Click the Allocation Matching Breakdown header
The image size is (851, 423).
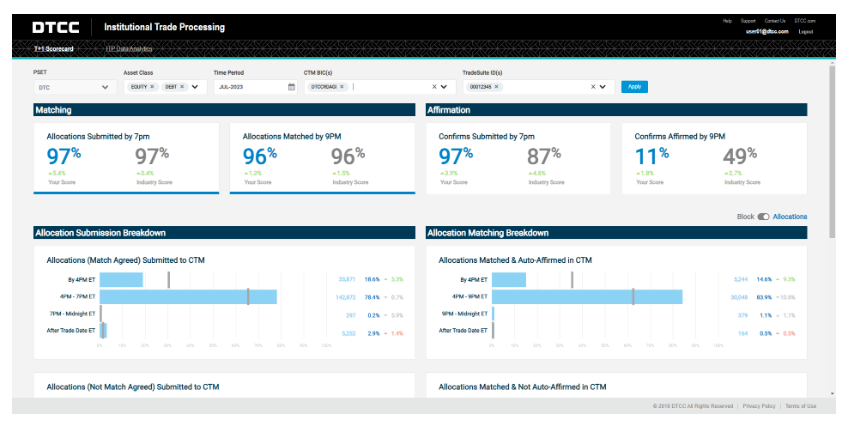(617, 233)
